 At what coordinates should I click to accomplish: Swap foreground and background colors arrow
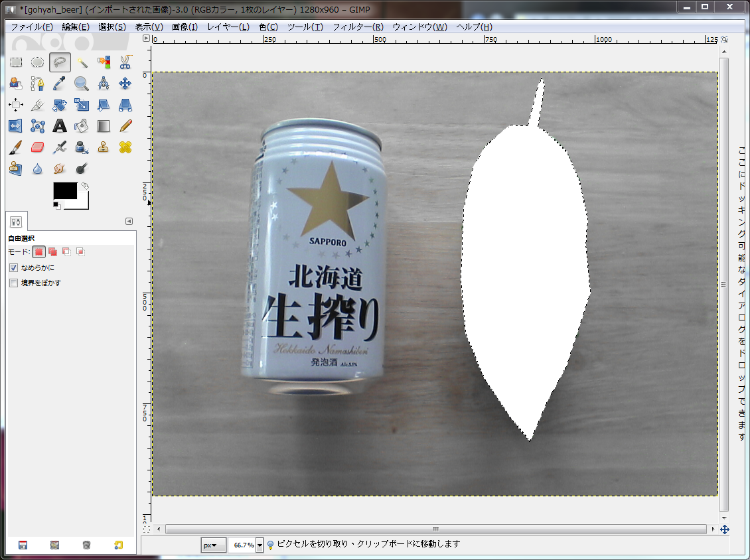[85, 186]
